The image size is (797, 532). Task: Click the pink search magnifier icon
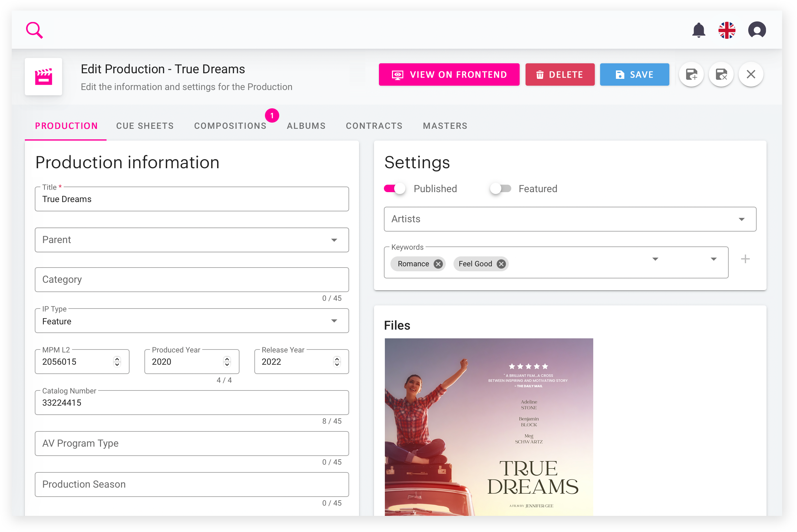[34, 30]
